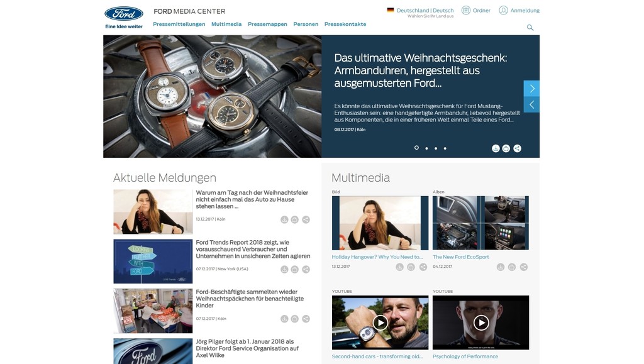This screenshot has height=364, width=644.
Task: Share the Holiday Hangover image
Action: (x=423, y=267)
